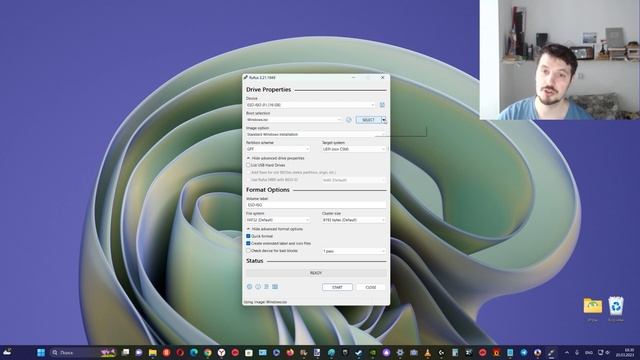Open File Explorer from the taskbar
Image resolution: width=640 pixels, height=360 pixels.
(x=153, y=353)
